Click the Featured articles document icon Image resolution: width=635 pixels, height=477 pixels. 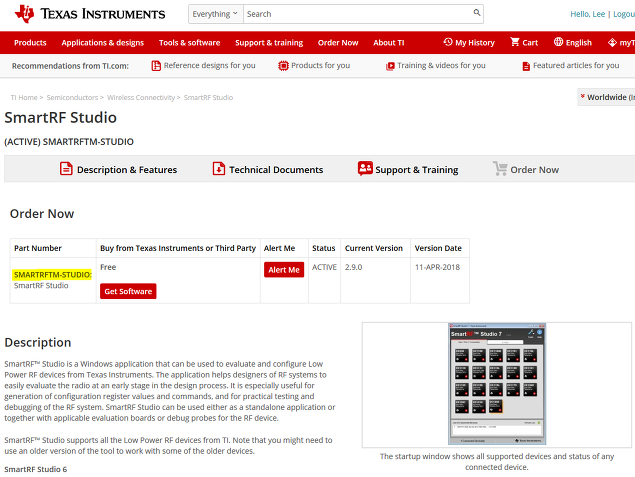(x=526, y=66)
